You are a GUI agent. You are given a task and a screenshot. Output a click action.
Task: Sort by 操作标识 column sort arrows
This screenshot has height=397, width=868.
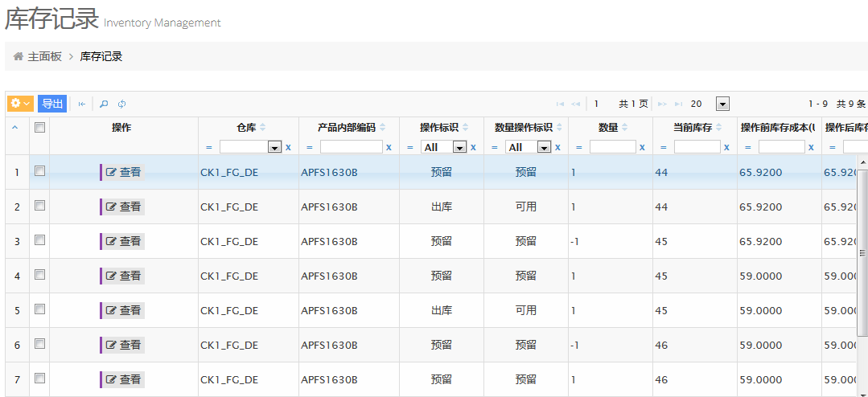pos(465,128)
